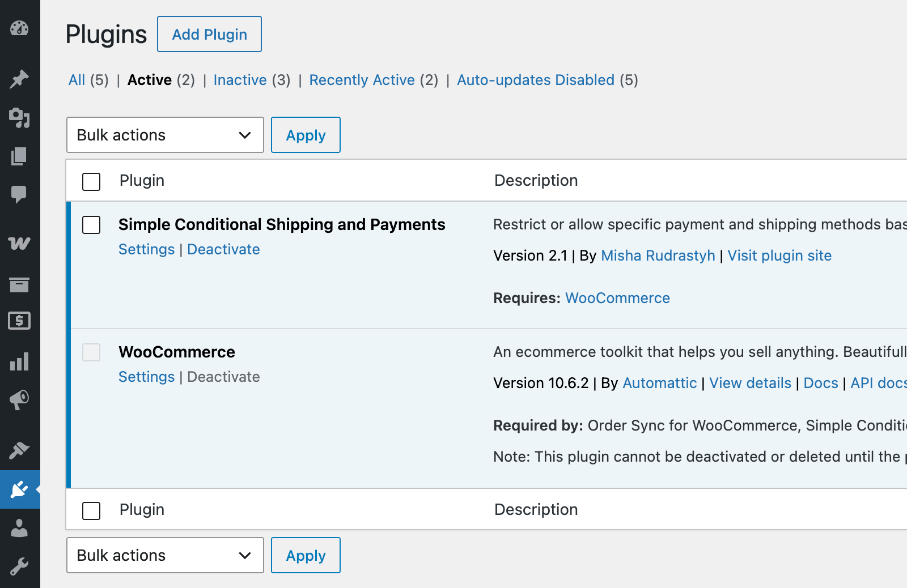This screenshot has width=907, height=588.
Task: Click the Description column label in footer
Action: pyautogui.click(x=536, y=510)
